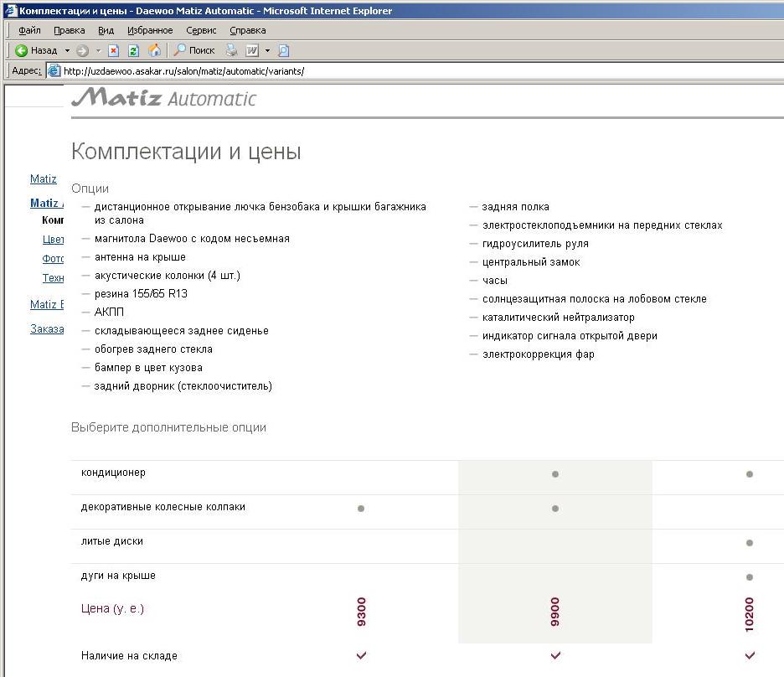Open the Файл menu
The width and height of the screenshot is (784, 677).
tap(29, 30)
